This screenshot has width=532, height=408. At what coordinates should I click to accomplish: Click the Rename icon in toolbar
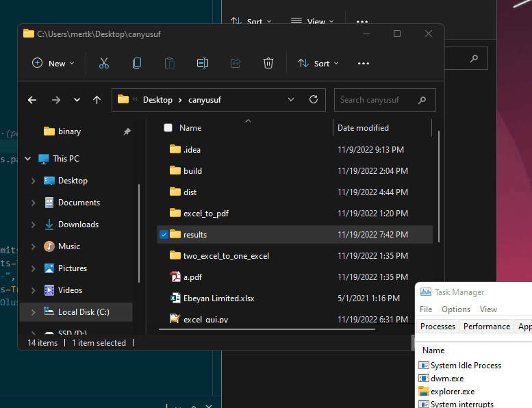pyautogui.click(x=203, y=64)
